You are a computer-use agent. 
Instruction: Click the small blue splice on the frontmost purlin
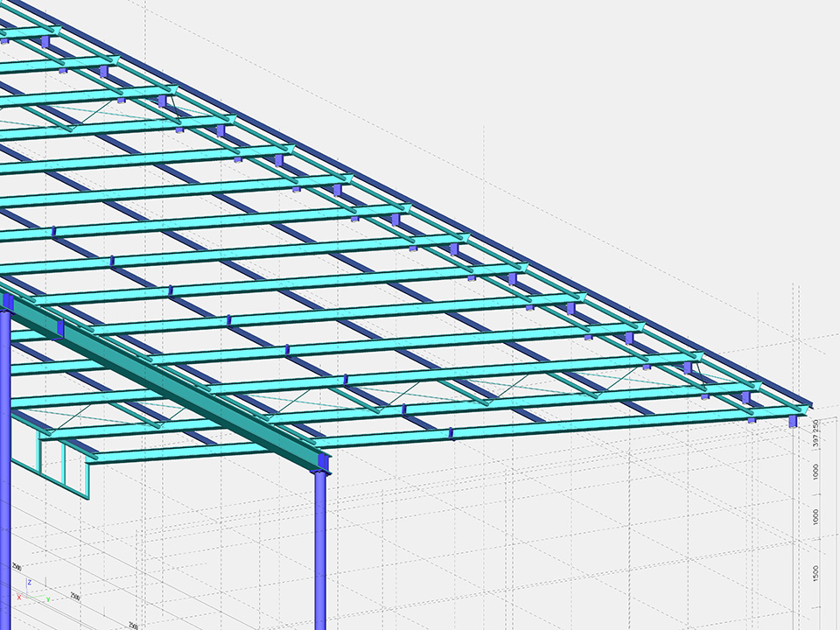point(451,432)
